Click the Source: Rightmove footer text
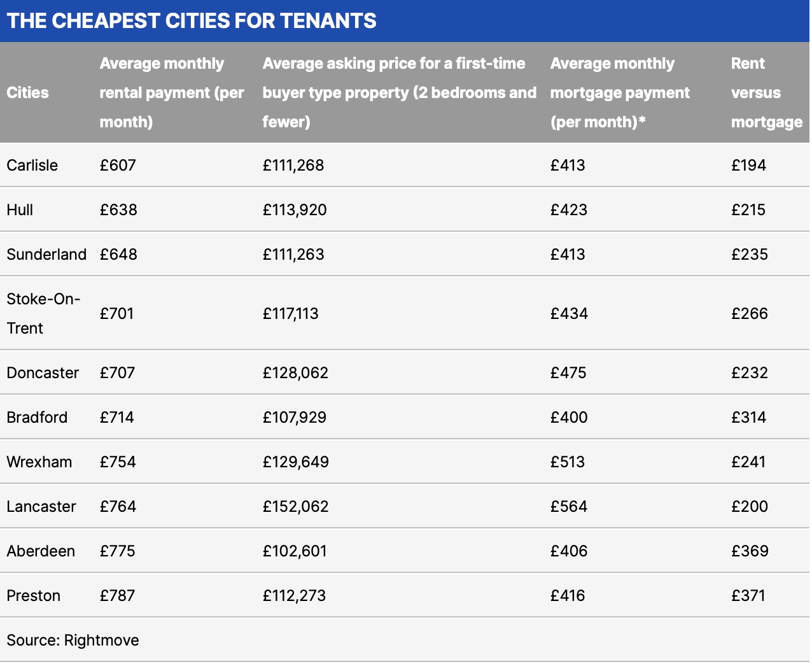Viewport: 812px width, 671px height. (73, 640)
